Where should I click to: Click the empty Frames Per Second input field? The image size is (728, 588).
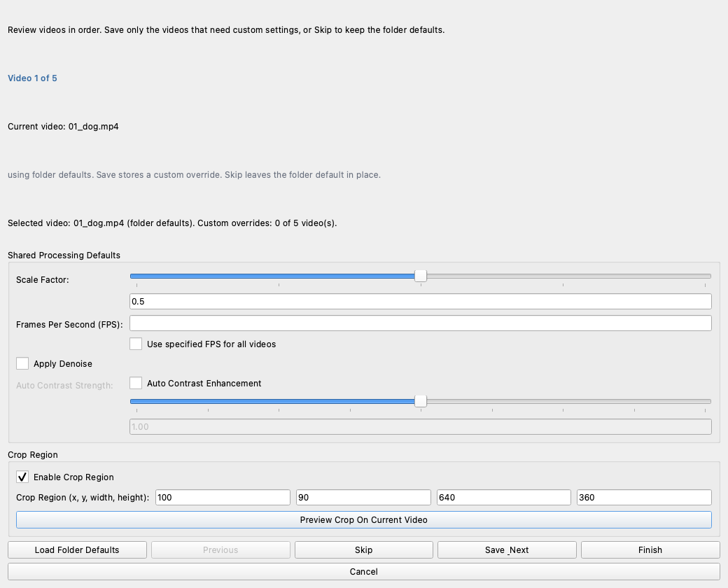point(420,323)
